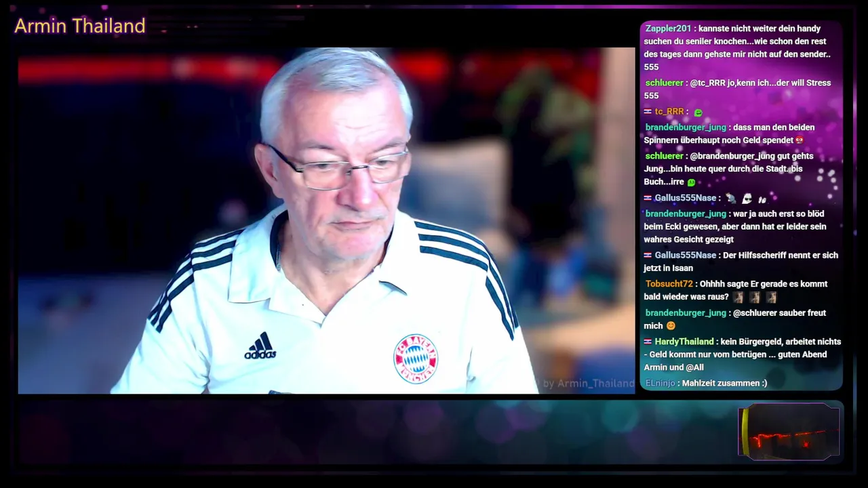The width and height of the screenshot is (868, 488).
Task: Click the flag beside Gallus555Nase's 'Hilfsscheriff' message
Action: (648, 256)
